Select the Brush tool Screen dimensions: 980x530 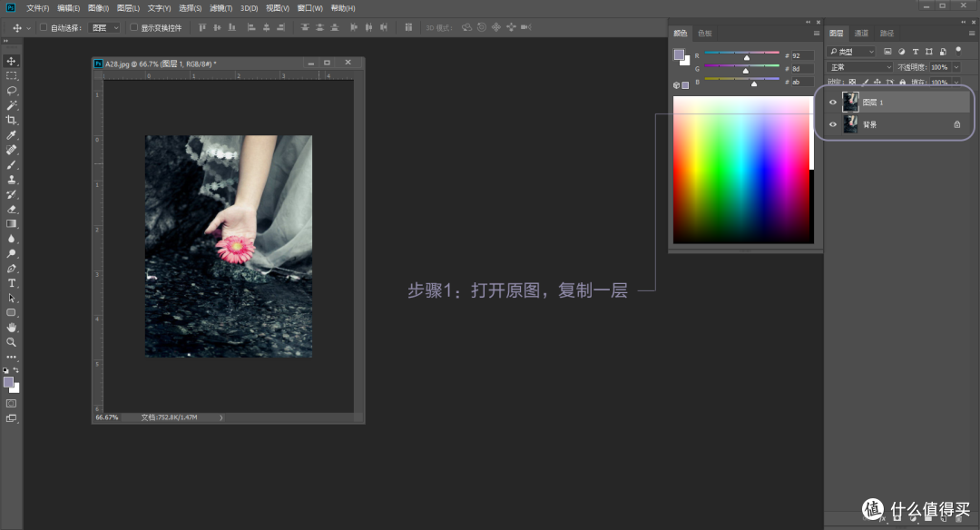[12, 164]
